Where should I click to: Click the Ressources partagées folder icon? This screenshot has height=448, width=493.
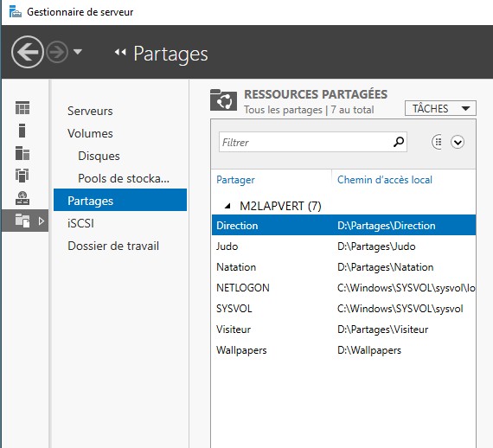tap(223, 100)
